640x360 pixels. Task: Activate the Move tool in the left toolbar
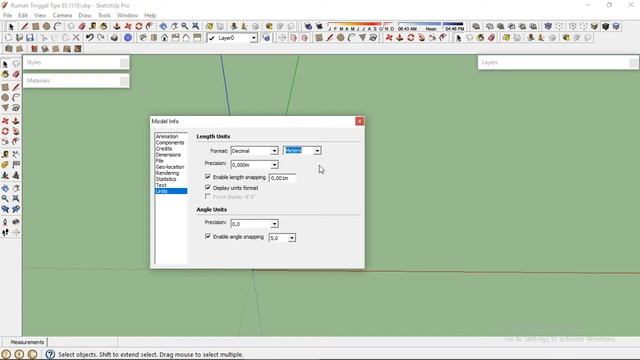coord(5,121)
